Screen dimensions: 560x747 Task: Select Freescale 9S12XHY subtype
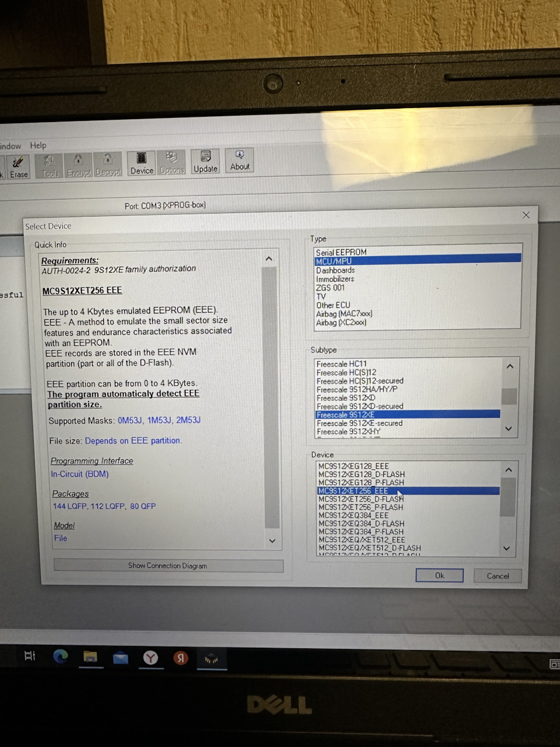click(408, 432)
